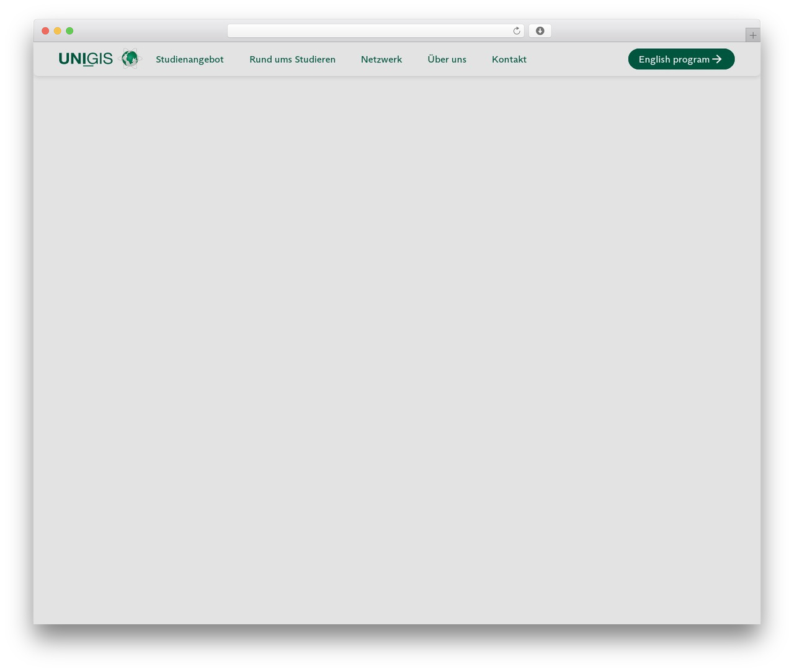Viewport: 794px width, 672px height.
Task: Go to the Netzwerk menu item
Action: pos(381,60)
